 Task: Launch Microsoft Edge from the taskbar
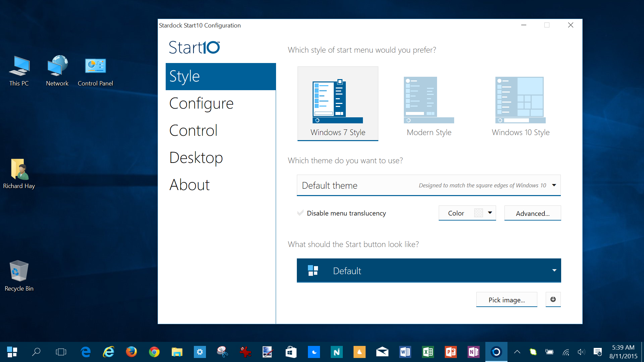click(86, 352)
